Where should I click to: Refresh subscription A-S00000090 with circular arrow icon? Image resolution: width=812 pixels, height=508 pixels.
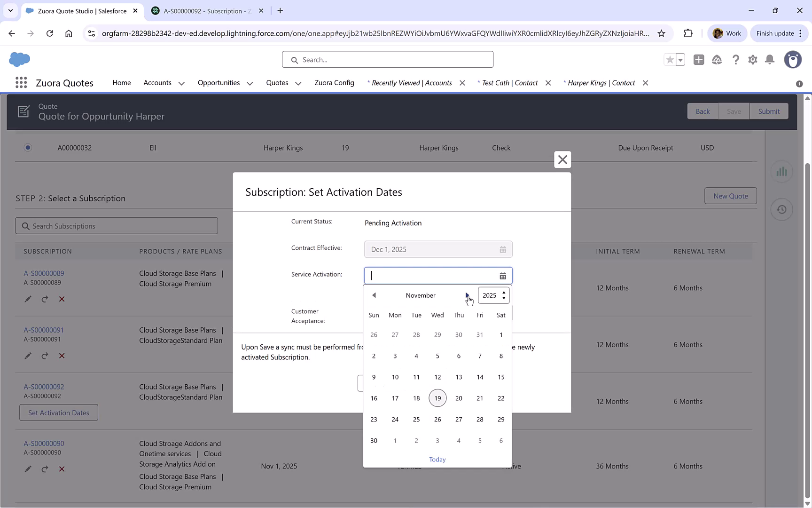45,469
